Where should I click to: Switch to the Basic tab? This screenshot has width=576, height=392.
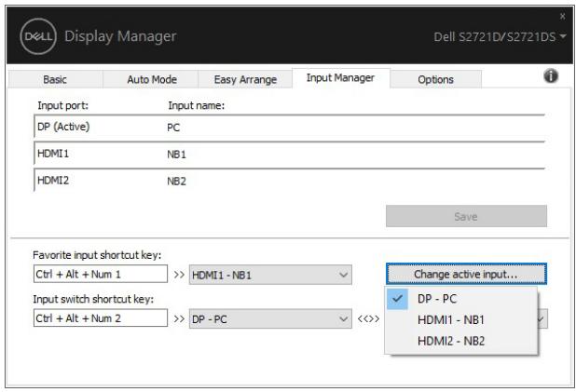(x=55, y=79)
